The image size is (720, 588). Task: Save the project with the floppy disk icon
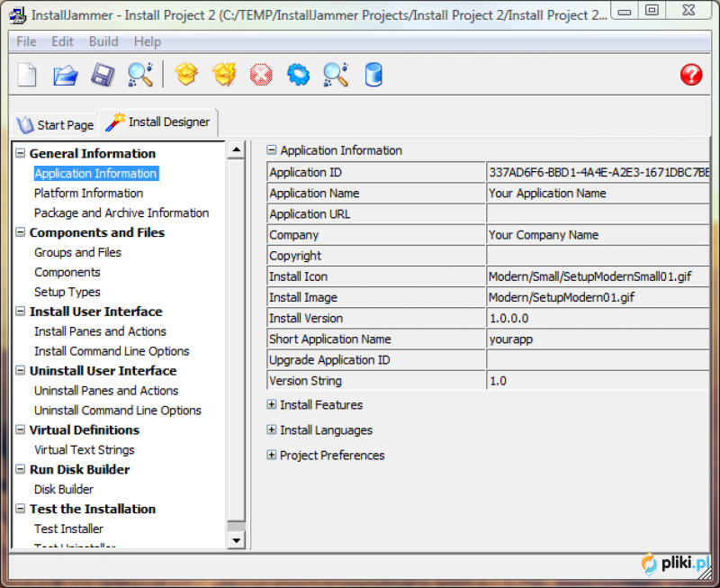click(x=103, y=75)
